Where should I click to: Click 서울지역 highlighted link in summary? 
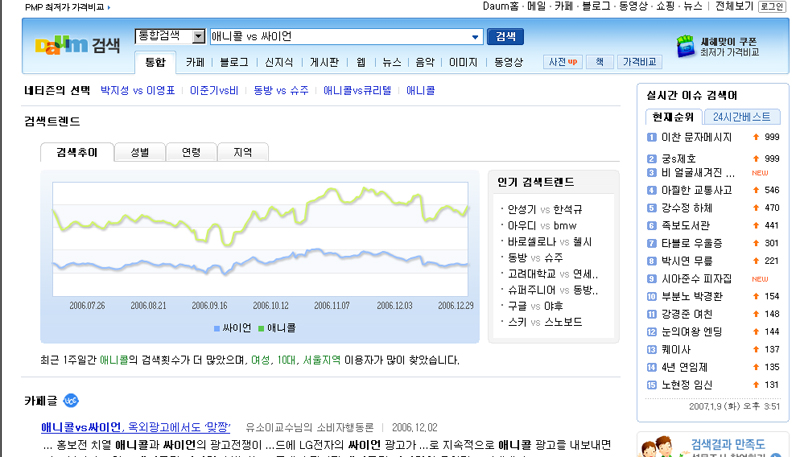321,360
